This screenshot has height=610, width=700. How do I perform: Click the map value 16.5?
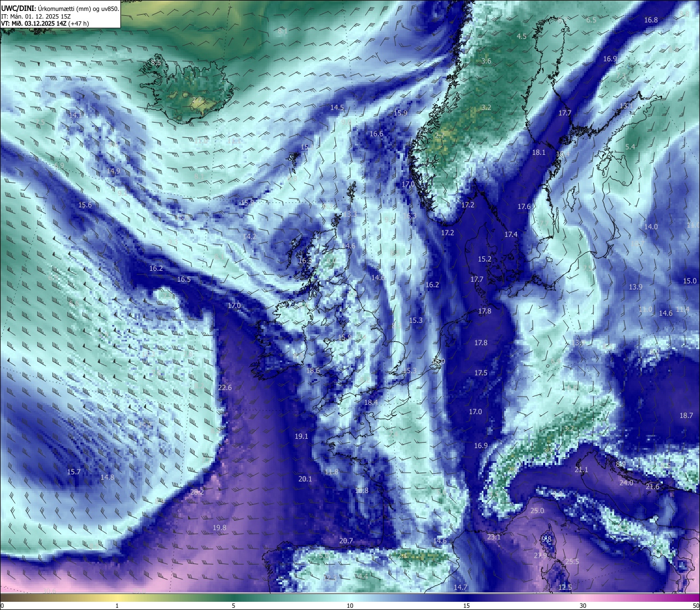(x=184, y=279)
